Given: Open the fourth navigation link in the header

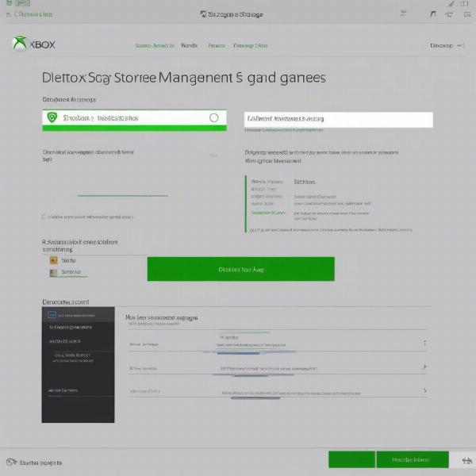Looking at the screenshot, I should coord(251,45).
